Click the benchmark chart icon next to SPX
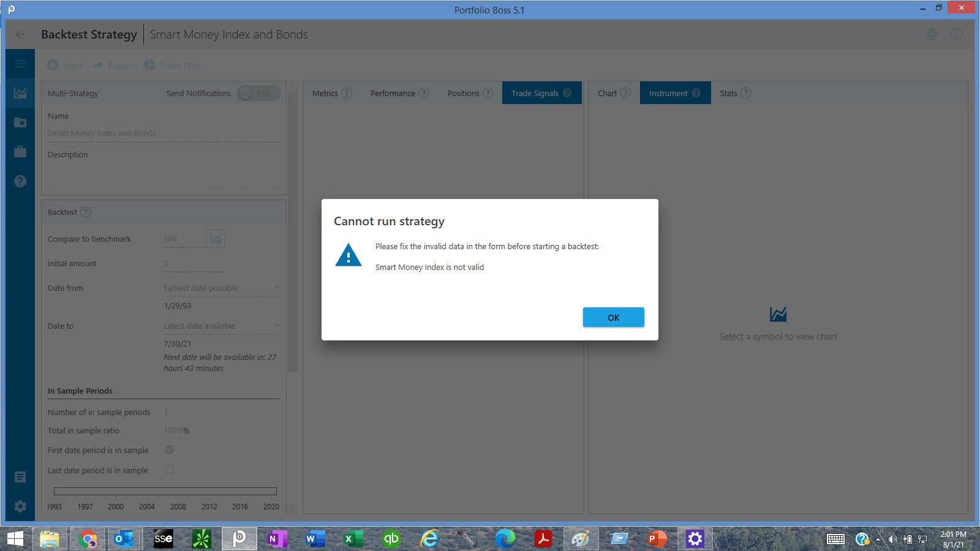The height and width of the screenshot is (551, 980). (x=216, y=239)
